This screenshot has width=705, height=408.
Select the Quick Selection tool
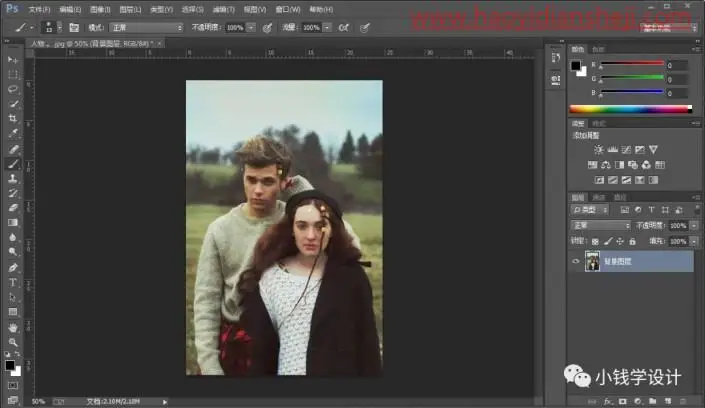[13, 104]
